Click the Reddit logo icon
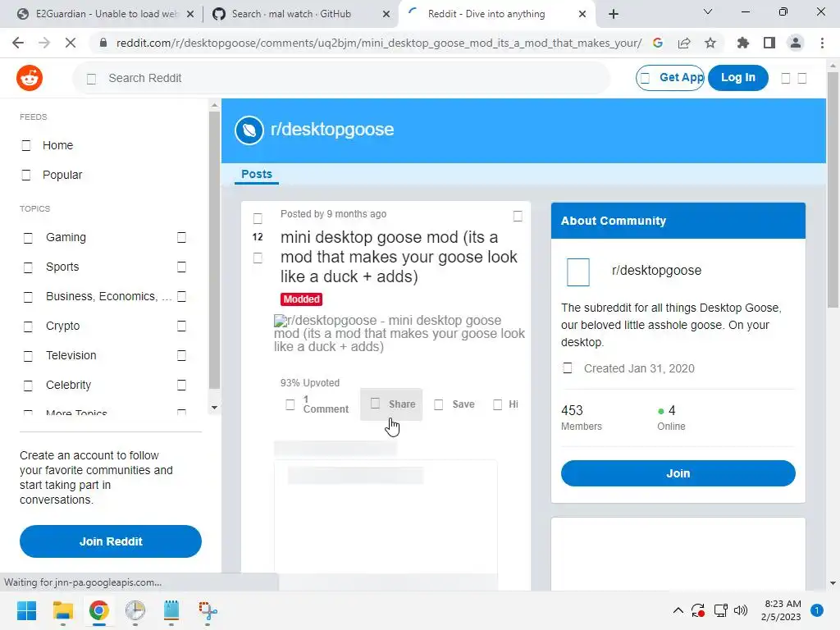This screenshot has width=840, height=630. pyautogui.click(x=30, y=78)
